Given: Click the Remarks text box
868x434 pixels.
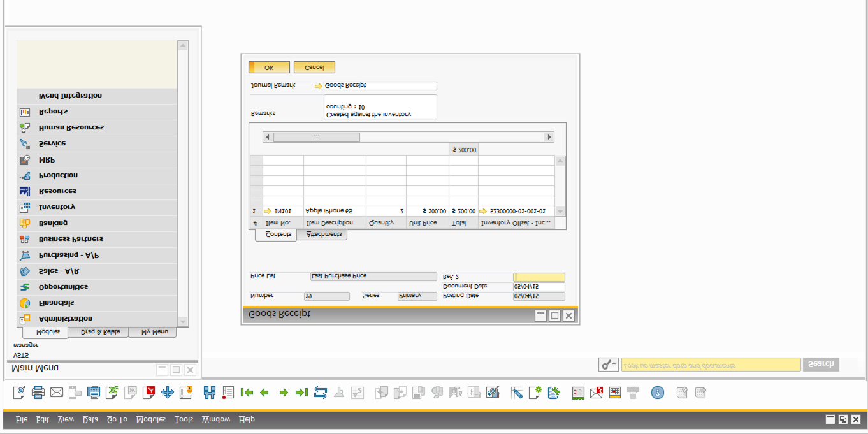Looking at the screenshot, I should (x=380, y=107).
